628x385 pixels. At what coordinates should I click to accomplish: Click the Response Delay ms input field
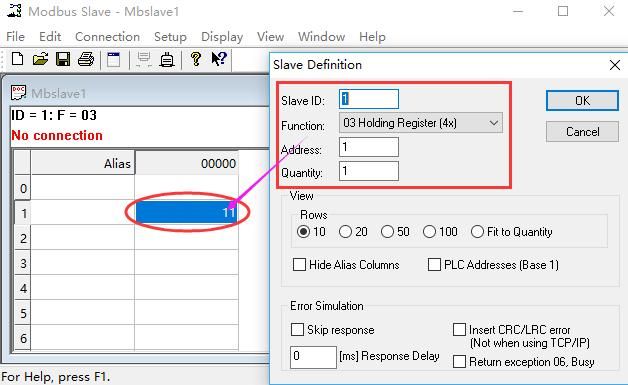(313, 357)
